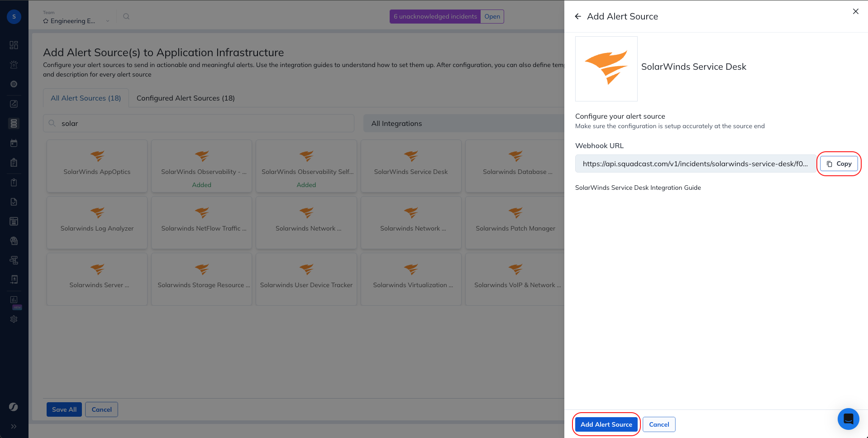Click the user avatar "S" in sidebar
The image size is (868, 438).
14,17
